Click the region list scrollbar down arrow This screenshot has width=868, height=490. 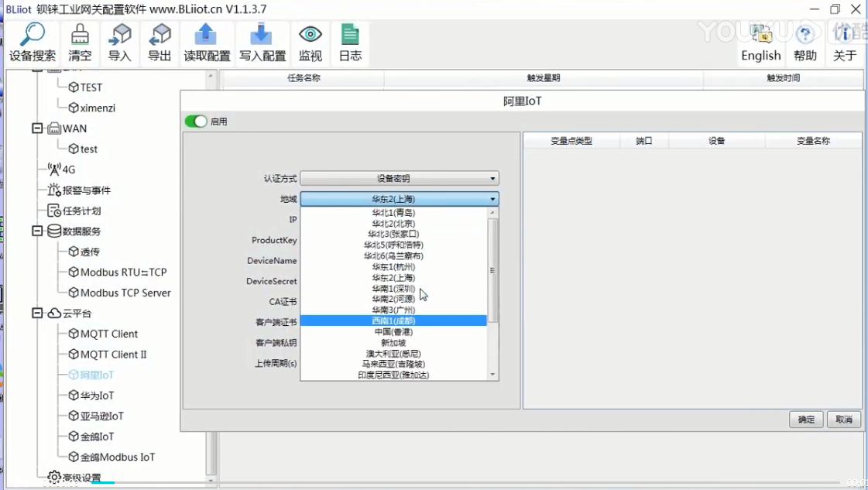pyautogui.click(x=492, y=375)
